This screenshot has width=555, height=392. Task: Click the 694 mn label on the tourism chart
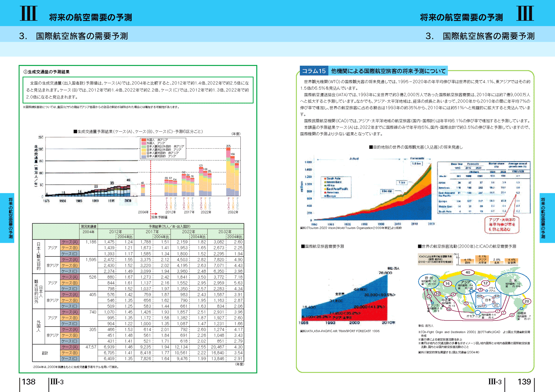(x=387, y=191)
